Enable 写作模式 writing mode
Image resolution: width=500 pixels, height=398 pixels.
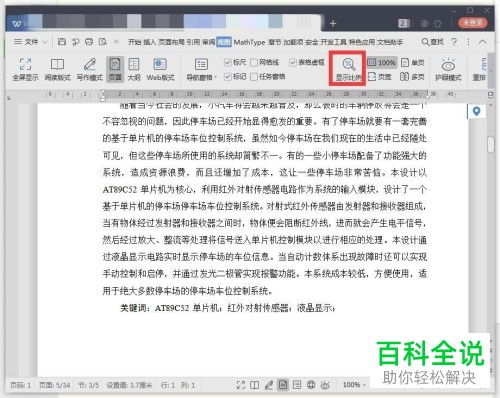point(89,70)
